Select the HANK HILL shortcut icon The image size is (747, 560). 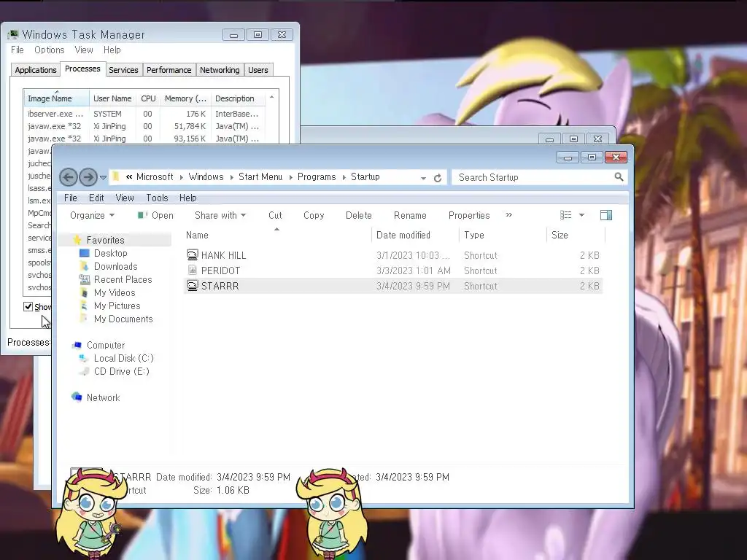tap(192, 255)
